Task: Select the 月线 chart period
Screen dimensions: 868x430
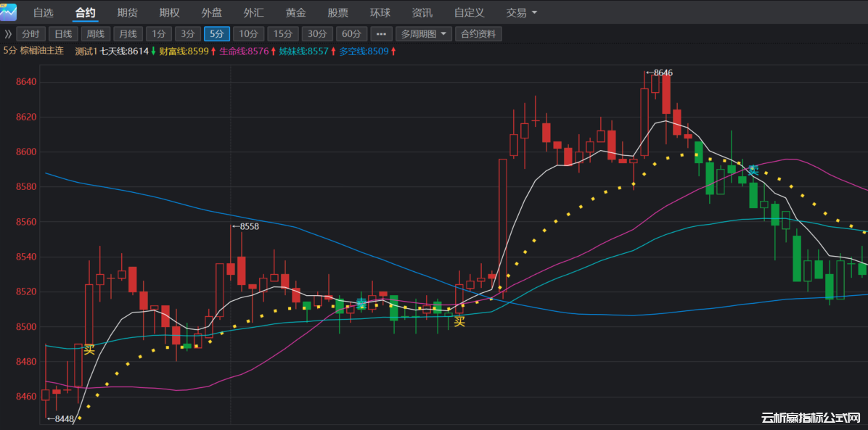Action: [x=128, y=34]
